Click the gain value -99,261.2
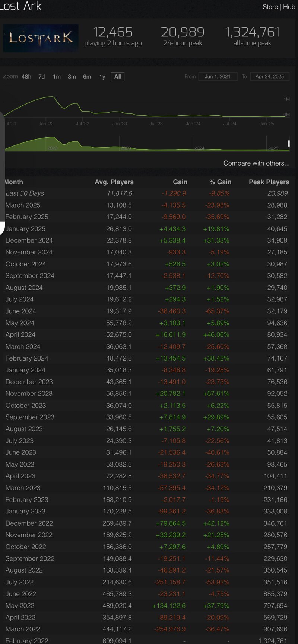This screenshot has height=644, width=298. pyautogui.click(x=171, y=512)
